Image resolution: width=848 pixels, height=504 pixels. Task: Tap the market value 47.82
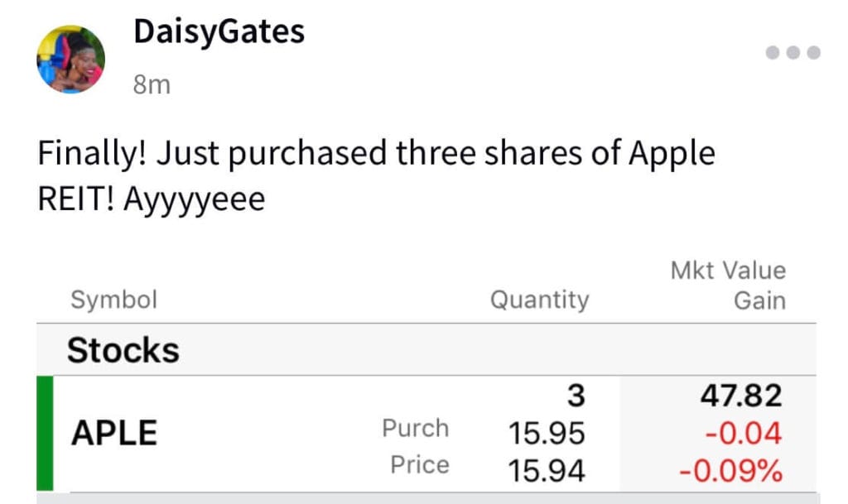(741, 396)
